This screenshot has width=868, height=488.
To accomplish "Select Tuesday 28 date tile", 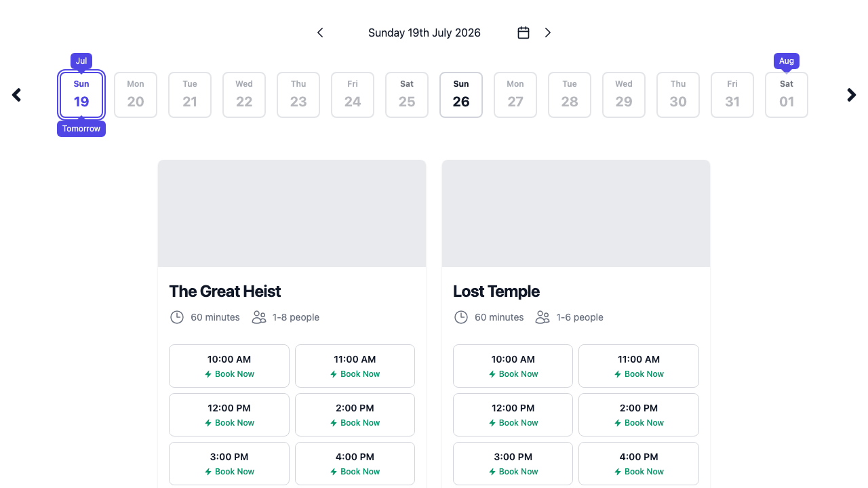I will tap(570, 95).
